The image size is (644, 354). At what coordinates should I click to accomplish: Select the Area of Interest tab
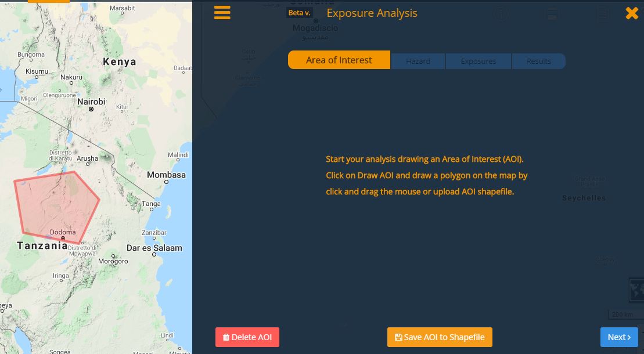point(339,60)
